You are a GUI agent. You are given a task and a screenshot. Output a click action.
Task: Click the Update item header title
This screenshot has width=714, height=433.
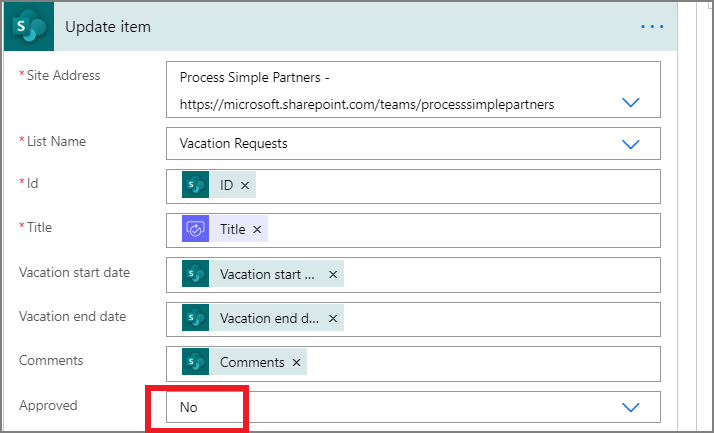pyautogui.click(x=108, y=27)
